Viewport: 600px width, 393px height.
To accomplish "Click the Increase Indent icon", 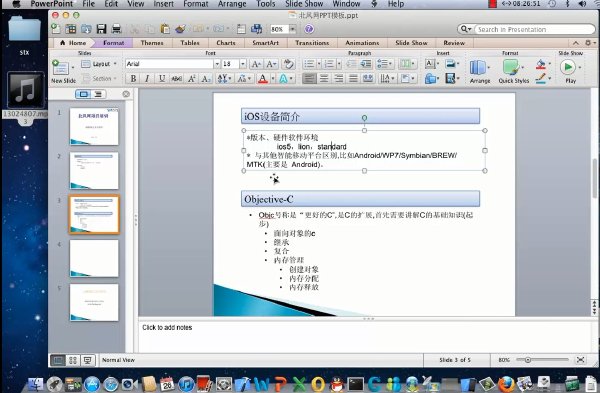I will [x=366, y=64].
